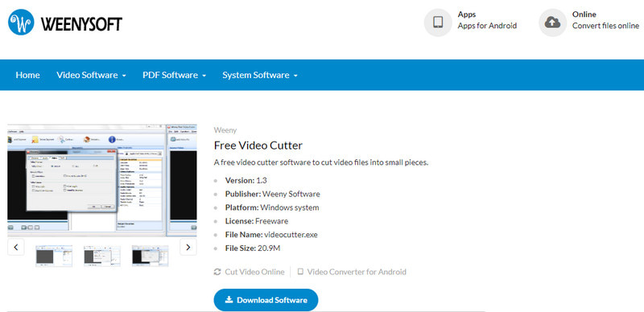Show next screenshot with right chevron
This screenshot has width=644, height=312.
(188, 247)
